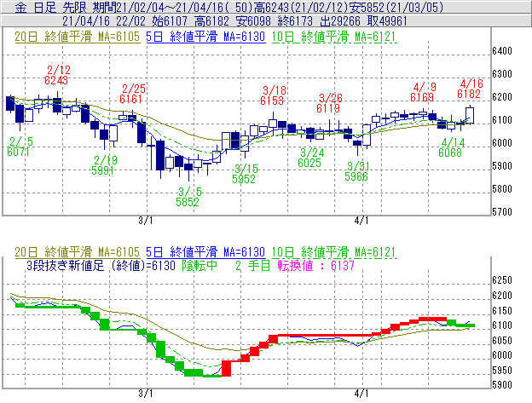Click the 3段抜き新値足 (終値)=6130 label
This screenshot has width=532, height=403.
coord(101,265)
